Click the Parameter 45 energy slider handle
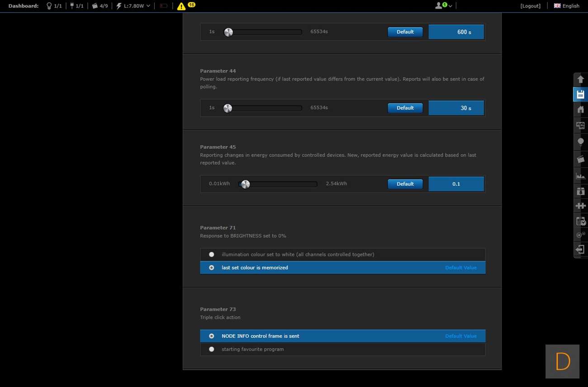Screen dimensions: 588x387 (245, 184)
